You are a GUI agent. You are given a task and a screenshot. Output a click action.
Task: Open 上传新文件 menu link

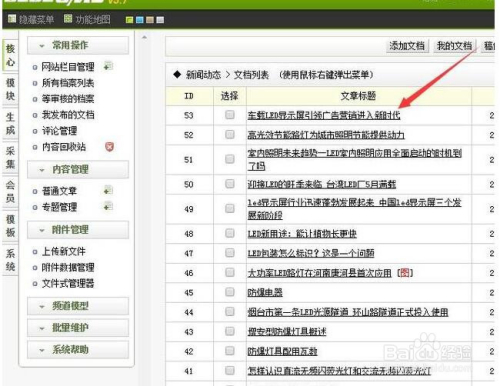63,251
